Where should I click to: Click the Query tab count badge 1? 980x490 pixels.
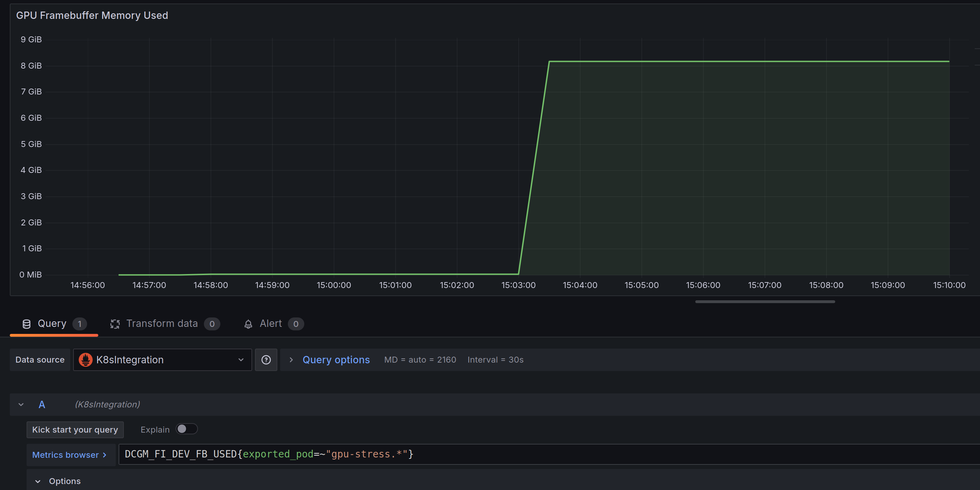click(x=79, y=324)
